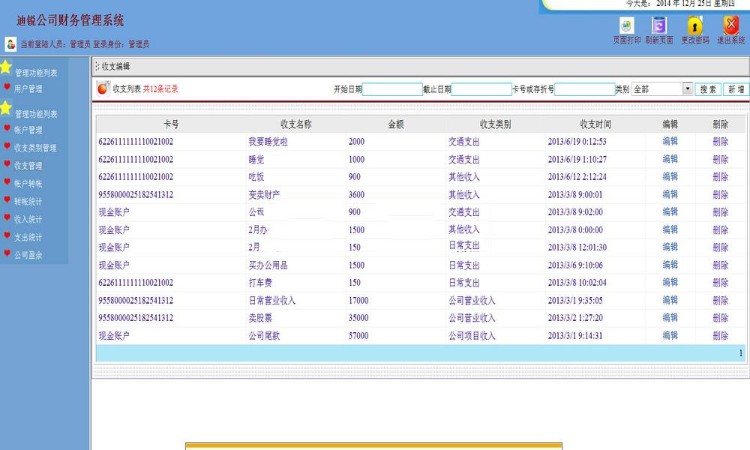Click the 页面打印 print page icon
The image size is (750, 450).
(x=626, y=26)
